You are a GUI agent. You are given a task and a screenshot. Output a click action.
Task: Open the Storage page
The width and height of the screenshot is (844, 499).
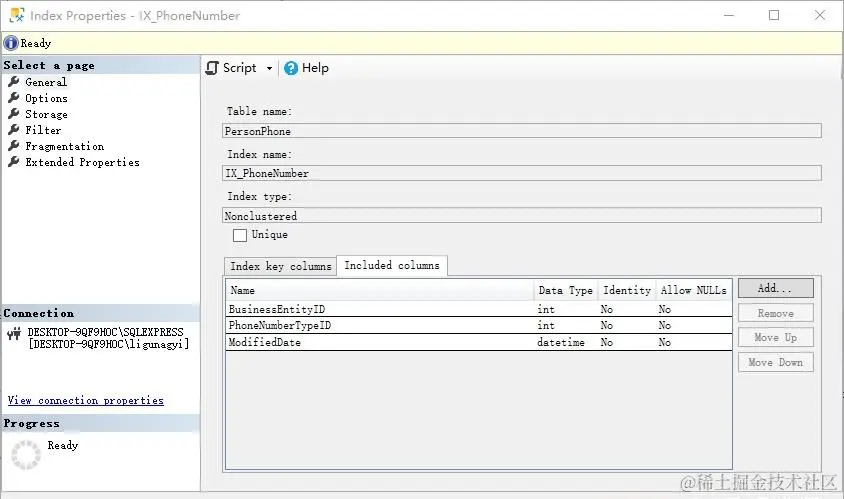[x=46, y=114]
